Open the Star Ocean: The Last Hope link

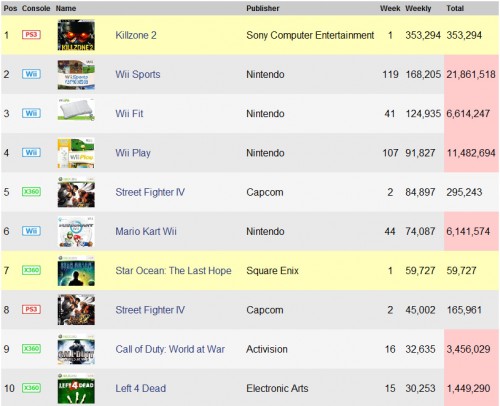pos(173,271)
